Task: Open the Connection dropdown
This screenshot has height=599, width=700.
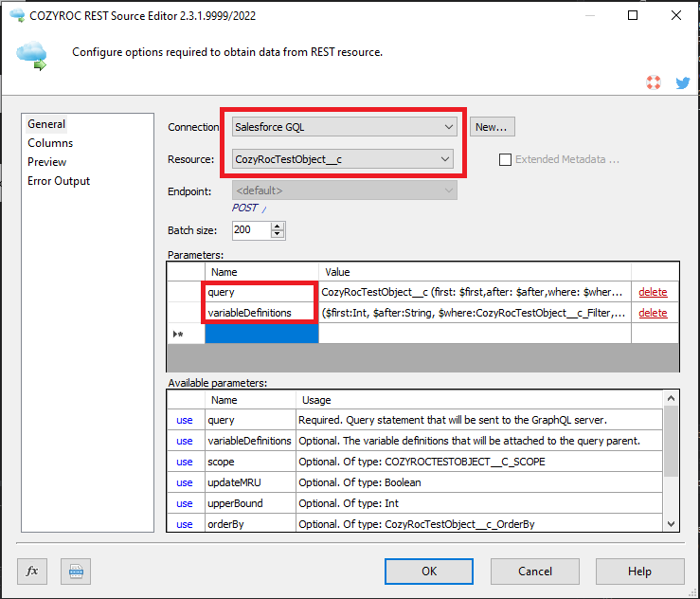Action: 345,126
